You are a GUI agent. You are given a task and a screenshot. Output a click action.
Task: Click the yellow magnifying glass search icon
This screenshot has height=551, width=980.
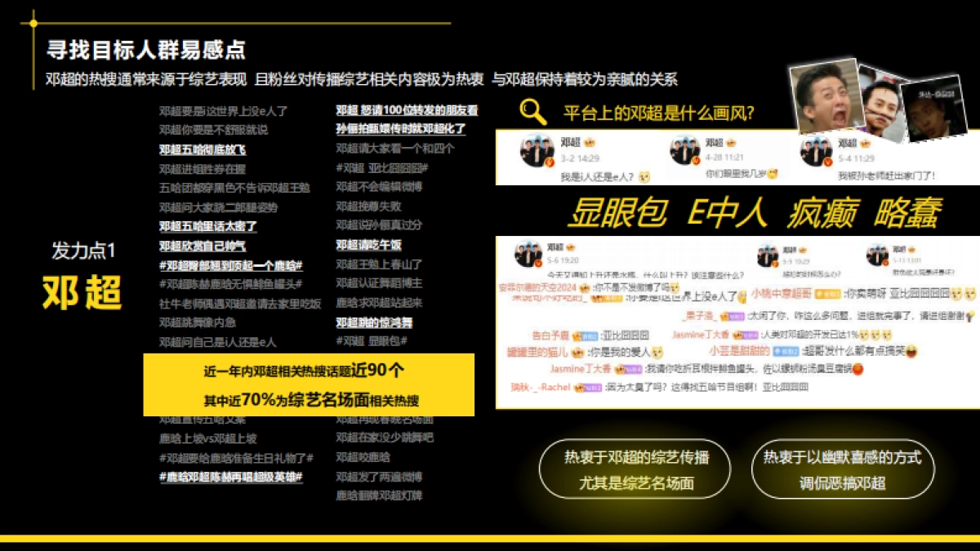coord(532,111)
